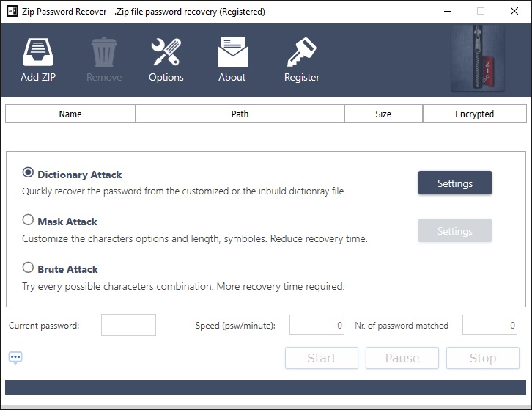Sort by the Size column header
Image resolution: width=532 pixels, height=410 pixels.
click(383, 114)
